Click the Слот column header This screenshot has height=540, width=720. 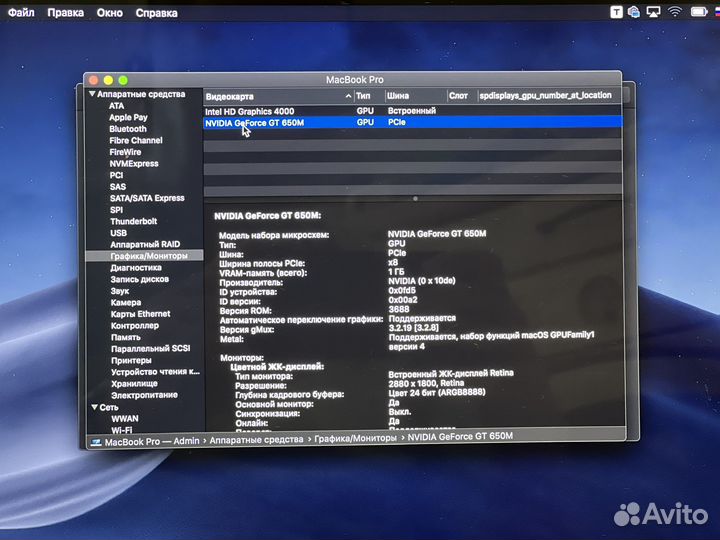point(461,96)
